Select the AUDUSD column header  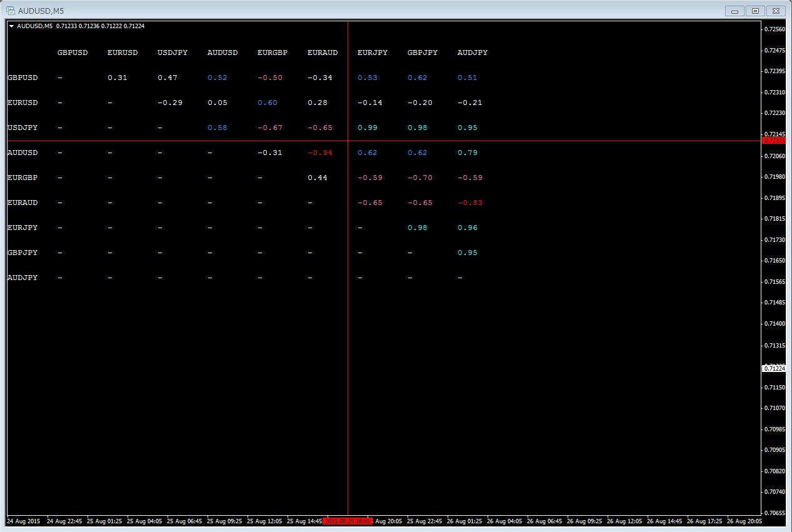[x=223, y=53]
